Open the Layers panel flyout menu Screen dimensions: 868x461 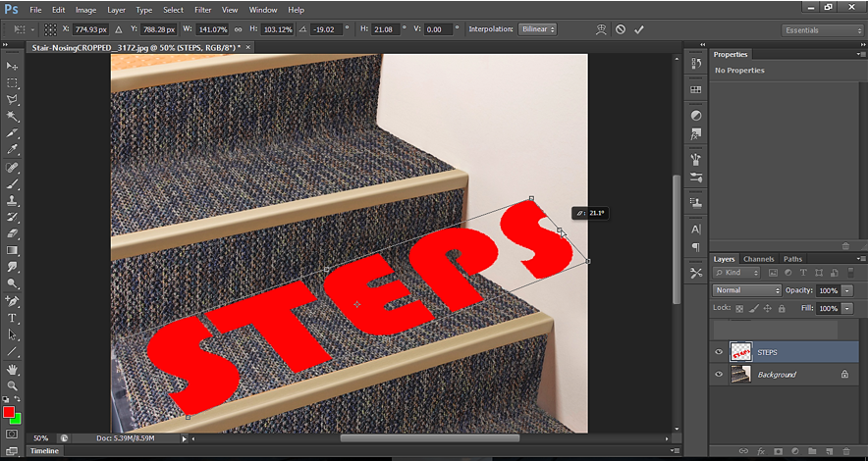(x=860, y=259)
